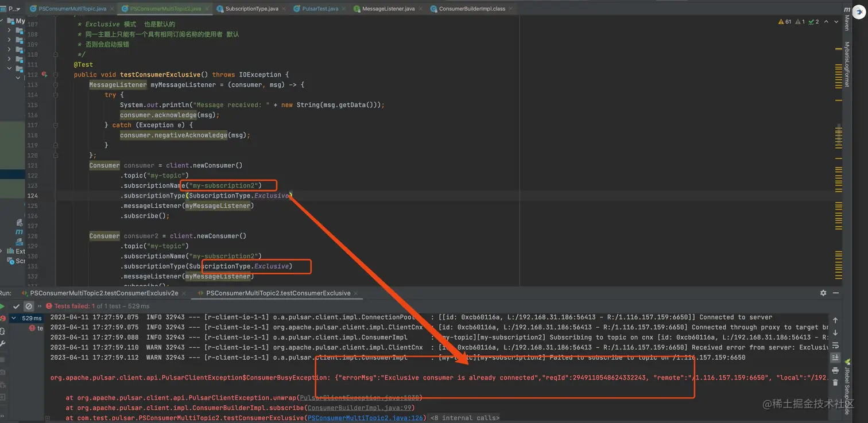Click in line 126 '.subscribe();' code
Image resolution: width=868 pixels, height=423 pixels.
145,216
